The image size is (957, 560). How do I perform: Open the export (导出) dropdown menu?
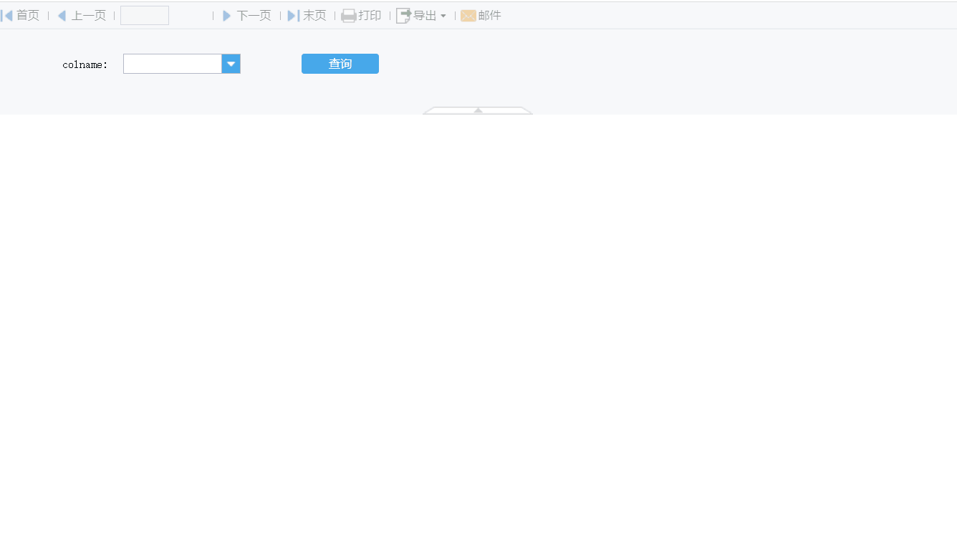pos(421,16)
